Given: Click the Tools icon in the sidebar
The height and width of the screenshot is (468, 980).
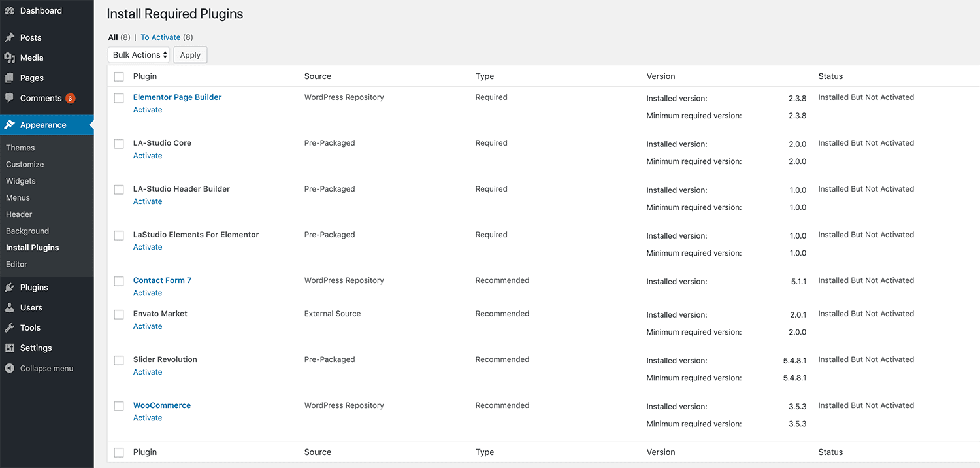Looking at the screenshot, I should (x=9, y=327).
